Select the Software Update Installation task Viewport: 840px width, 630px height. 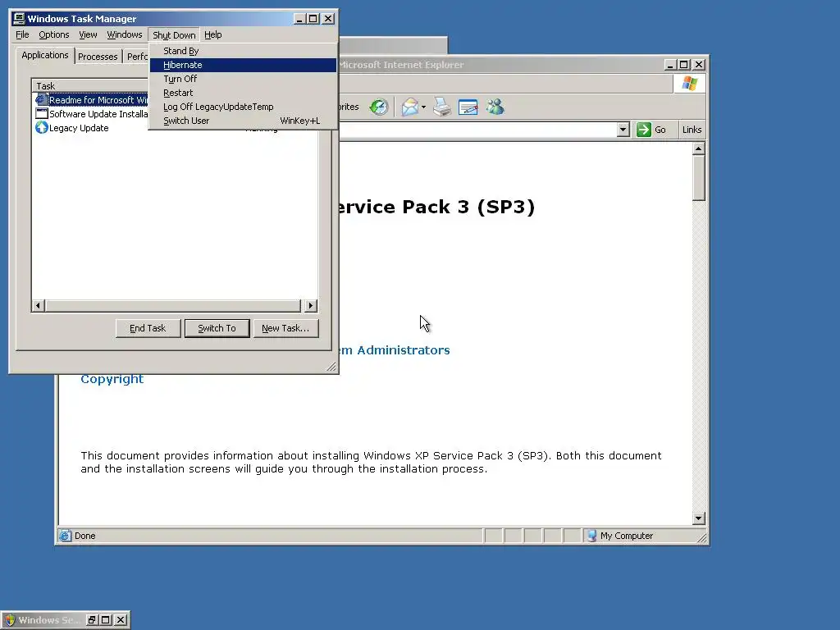[91, 114]
